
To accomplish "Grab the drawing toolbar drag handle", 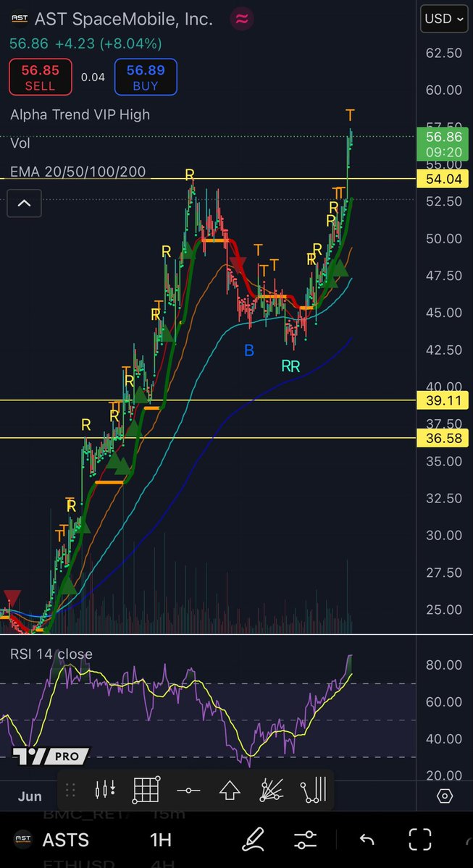I will click(x=70, y=790).
